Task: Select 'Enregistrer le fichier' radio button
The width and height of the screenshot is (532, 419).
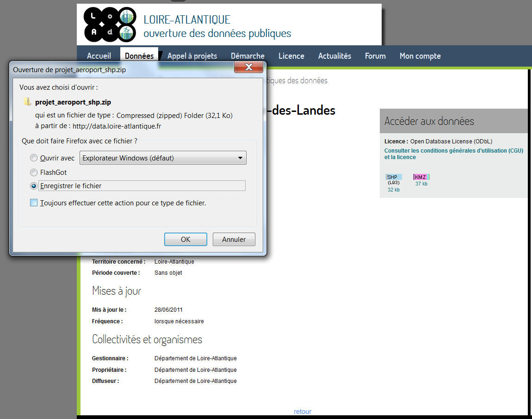Action: click(x=34, y=186)
